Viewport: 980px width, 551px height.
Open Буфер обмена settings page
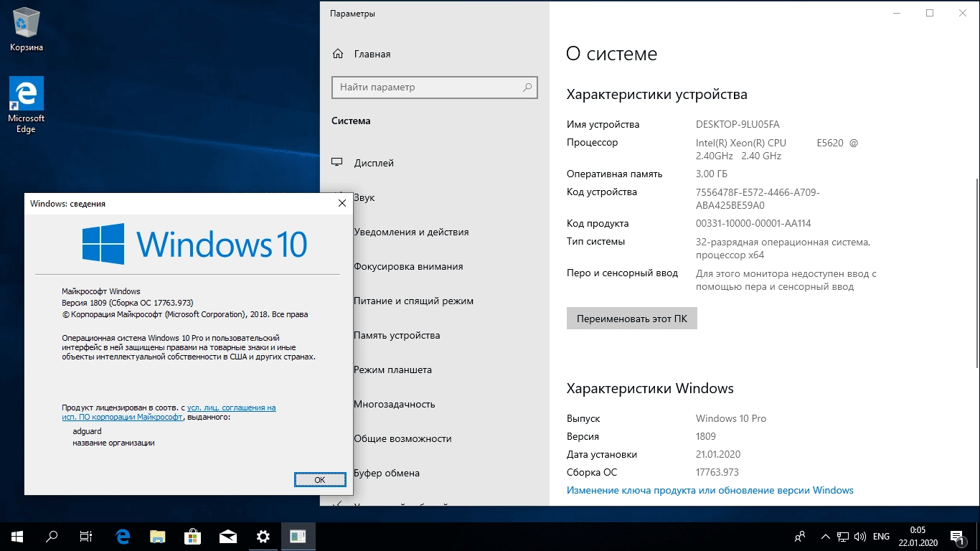pyautogui.click(x=387, y=473)
